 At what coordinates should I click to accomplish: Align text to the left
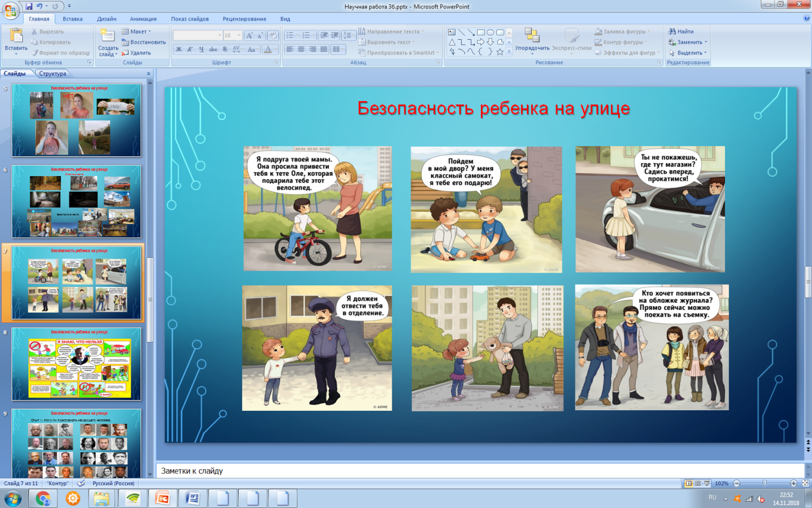click(x=289, y=49)
